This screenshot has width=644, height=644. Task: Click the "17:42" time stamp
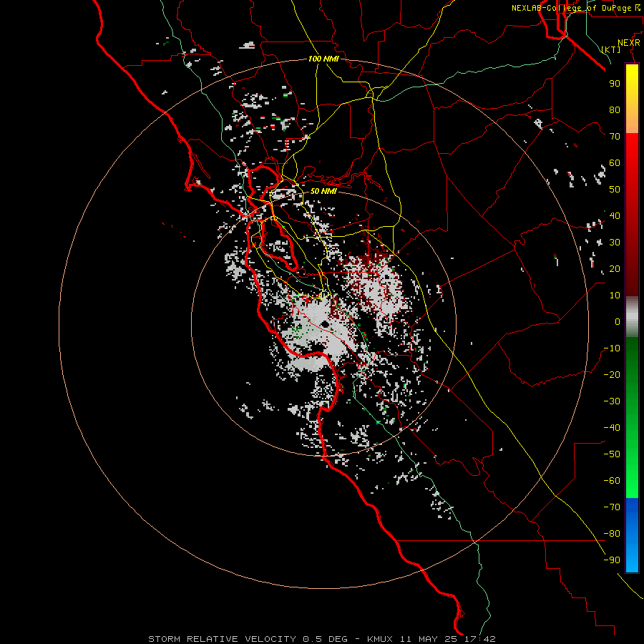(481, 639)
